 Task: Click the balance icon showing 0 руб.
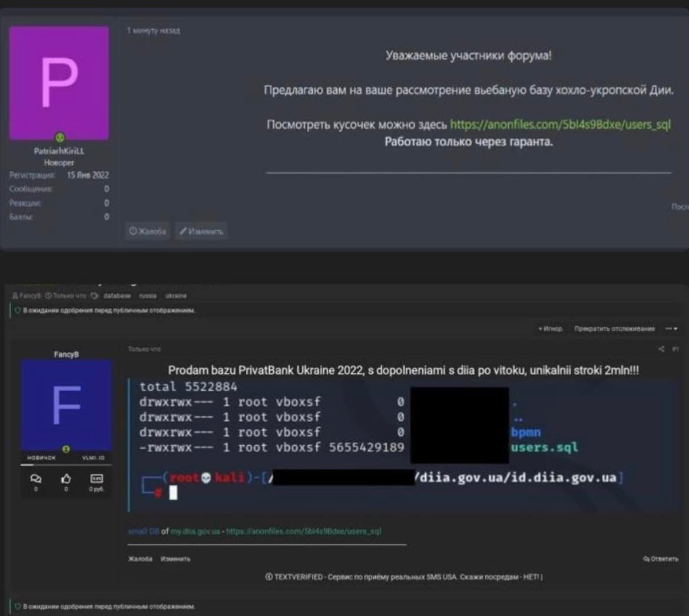coord(96,478)
